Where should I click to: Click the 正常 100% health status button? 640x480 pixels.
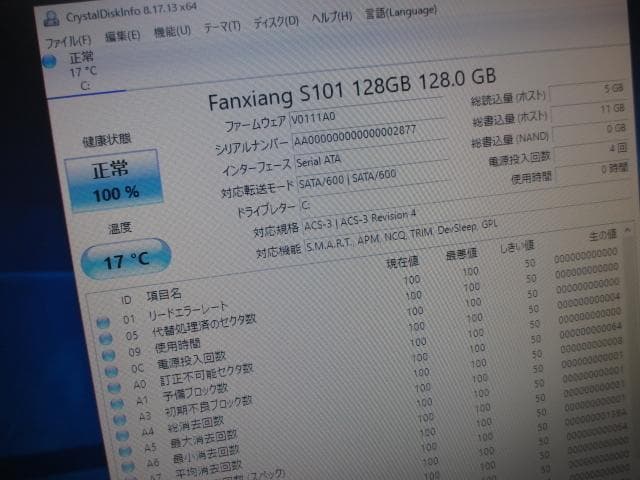(x=116, y=182)
